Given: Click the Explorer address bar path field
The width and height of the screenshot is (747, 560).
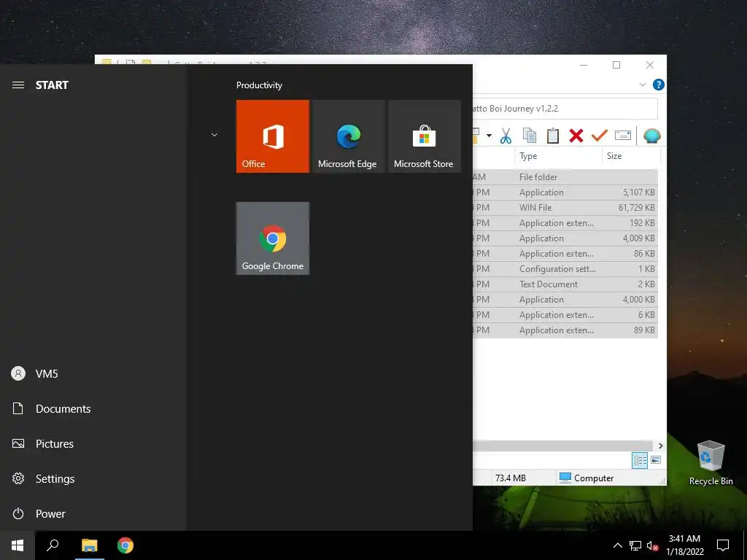Looking at the screenshot, I should click(x=565, y=109).
